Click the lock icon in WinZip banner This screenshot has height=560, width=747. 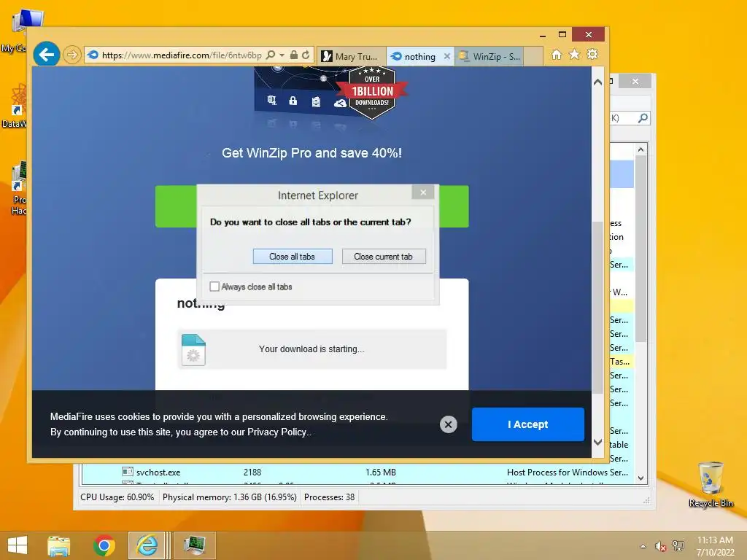pyautogui.click(x=293, y=101)
